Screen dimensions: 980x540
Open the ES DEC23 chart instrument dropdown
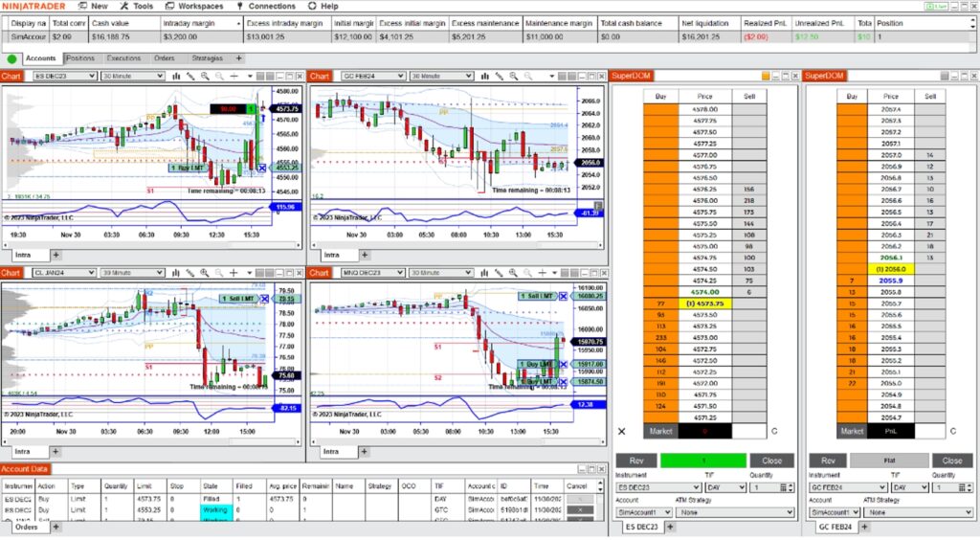(65, 77)
